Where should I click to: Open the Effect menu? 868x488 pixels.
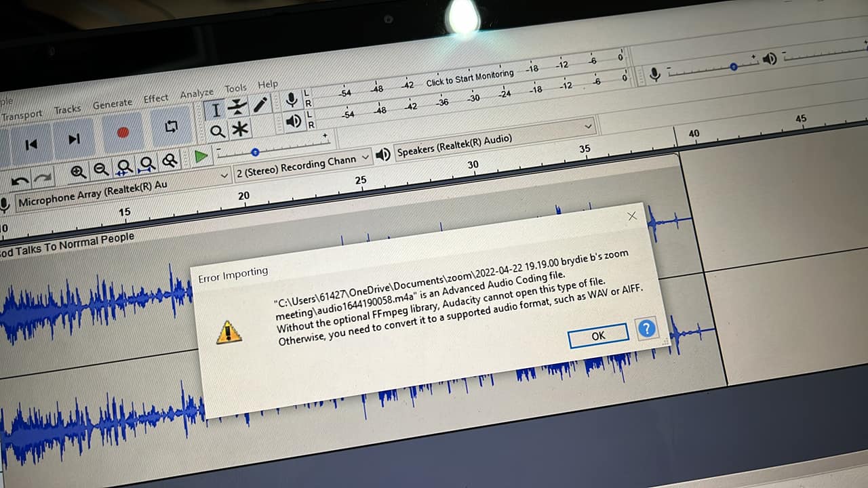click(x=156, y=98)
